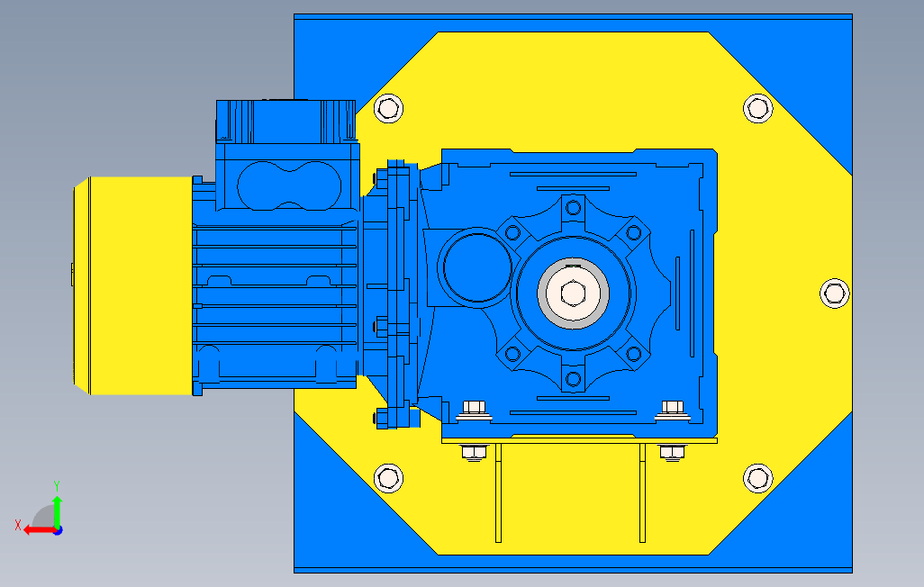The height and width of the screenshot is (587, 924).
Task: Select the plate hex bolt nearest the terminal box
Action: tap(388, 108)
